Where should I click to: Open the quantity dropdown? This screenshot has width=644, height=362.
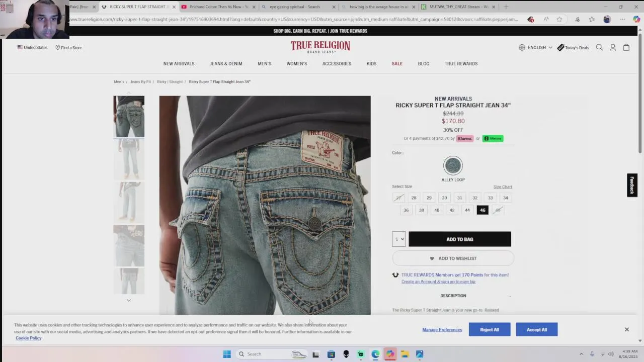pos(398,239)
